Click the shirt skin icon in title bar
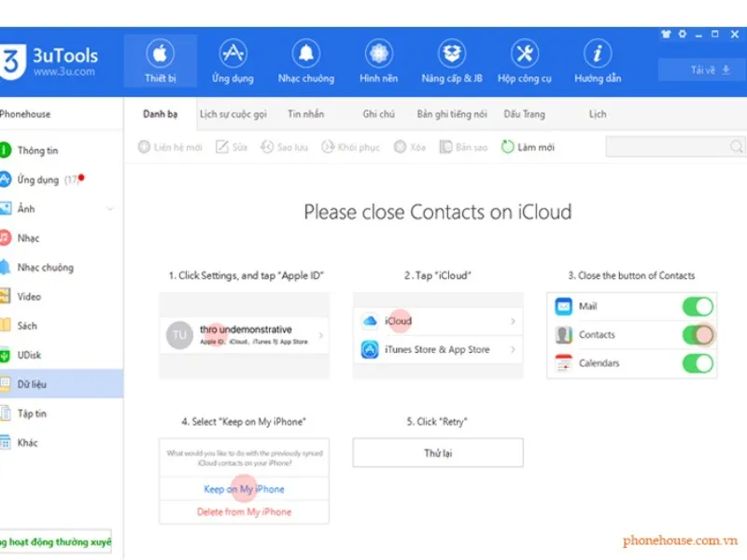The image size is (747, 560). pos(666,34)
